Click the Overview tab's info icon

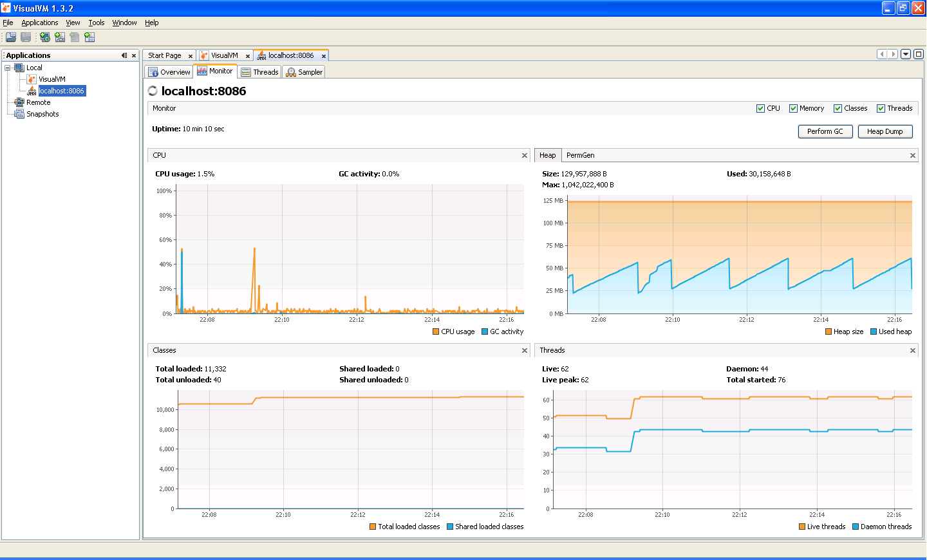pyautogui.click(x=153, y=72)
